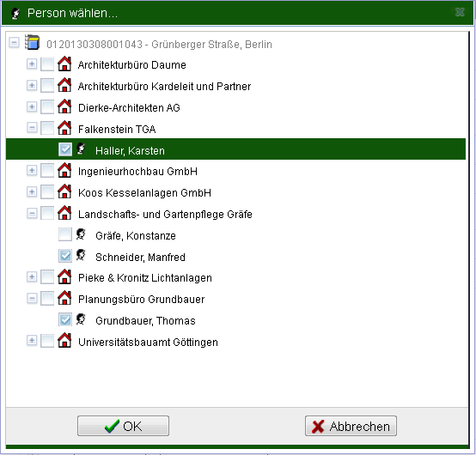Click house icon beside Dierke-Architekten AG
This screenshot has width=476, height=455.
(64, 106)
